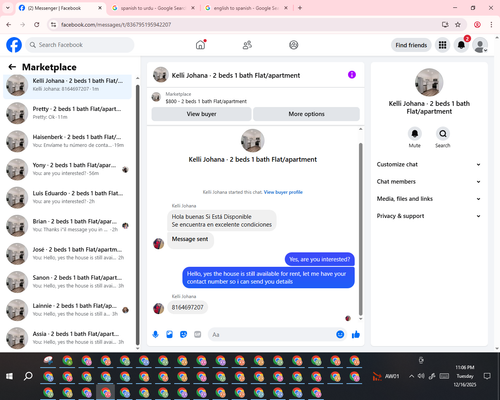Open the Haisenberk conversation
This screenshot has width=500, height=400.
(x=67, y=141)
